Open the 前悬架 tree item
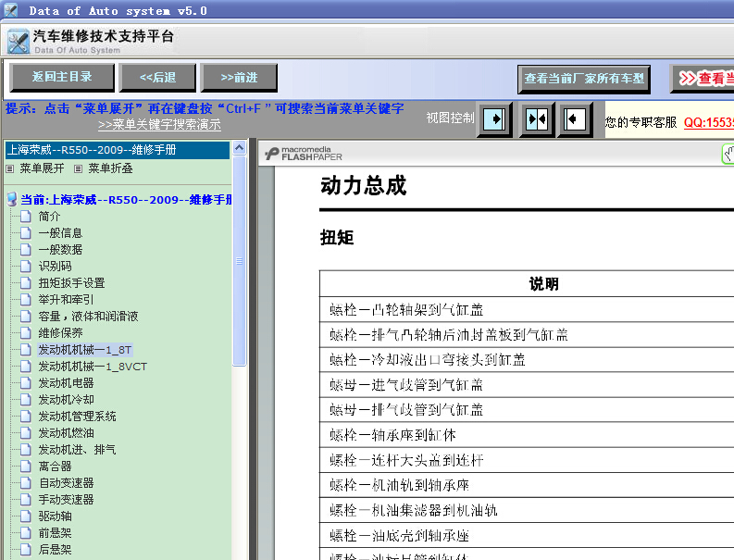 (x=55, y=533)
